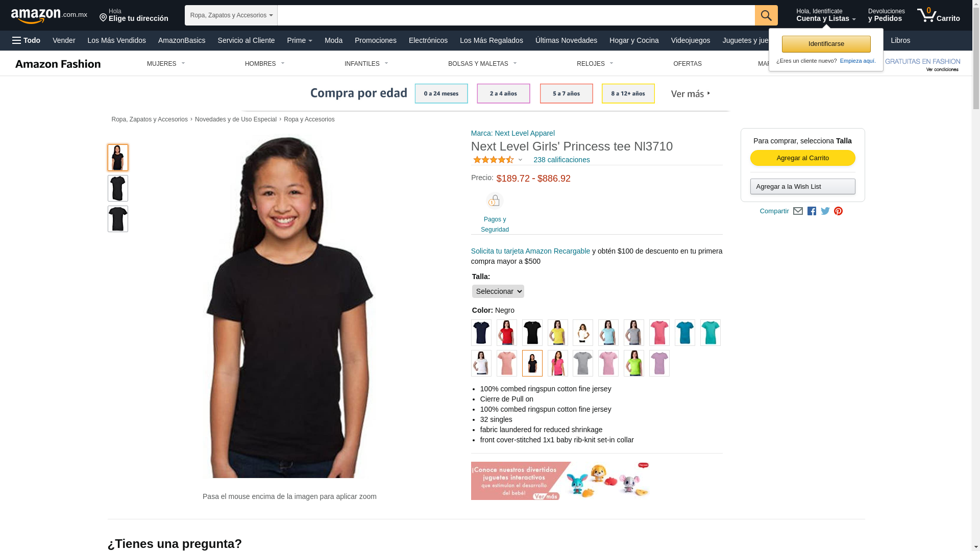The height and width of the screenshot is (551, 980).
Task: Expand the MUJERES fashion menu
Action: point(166,64)
